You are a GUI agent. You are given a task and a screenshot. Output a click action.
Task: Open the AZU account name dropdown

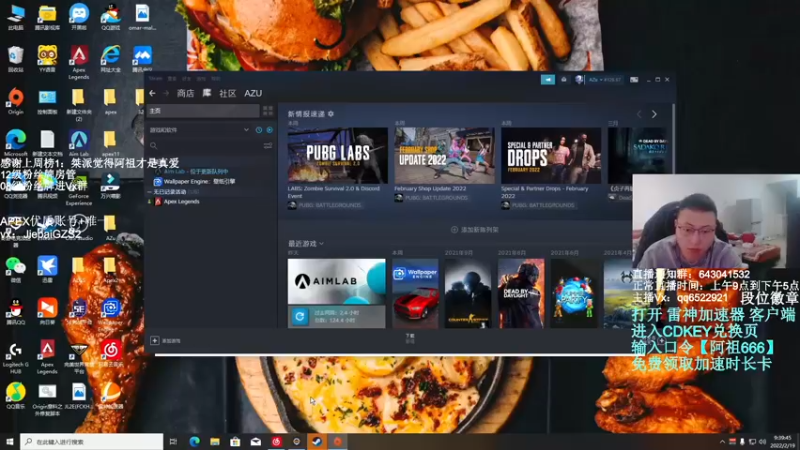click(x=605, y=80)
